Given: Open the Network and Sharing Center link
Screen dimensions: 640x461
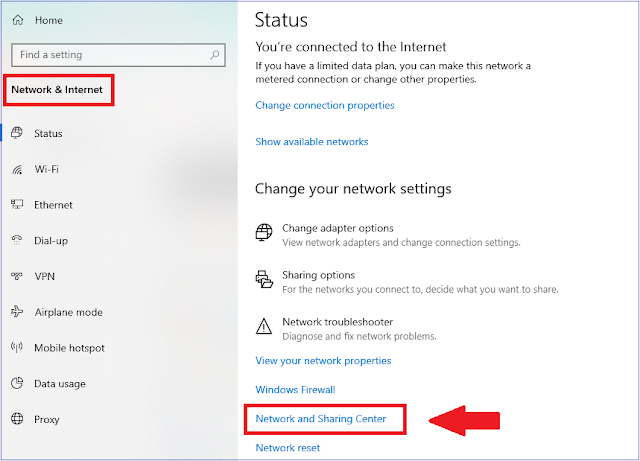Looking at the screenshot, I should [x=321, y=418].
